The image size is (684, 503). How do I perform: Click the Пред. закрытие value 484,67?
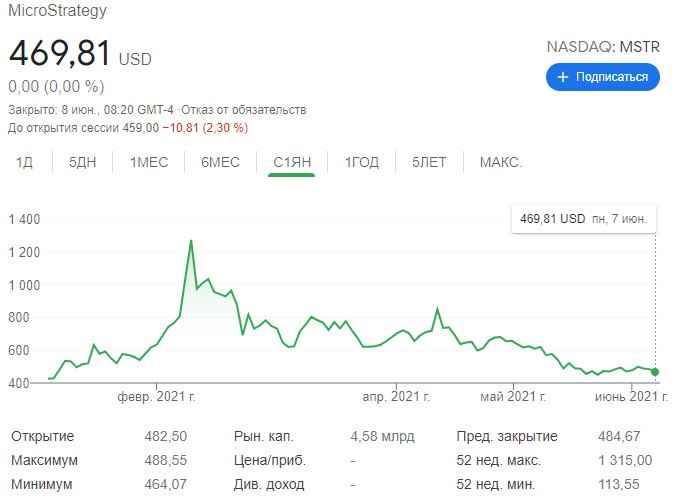619,436
